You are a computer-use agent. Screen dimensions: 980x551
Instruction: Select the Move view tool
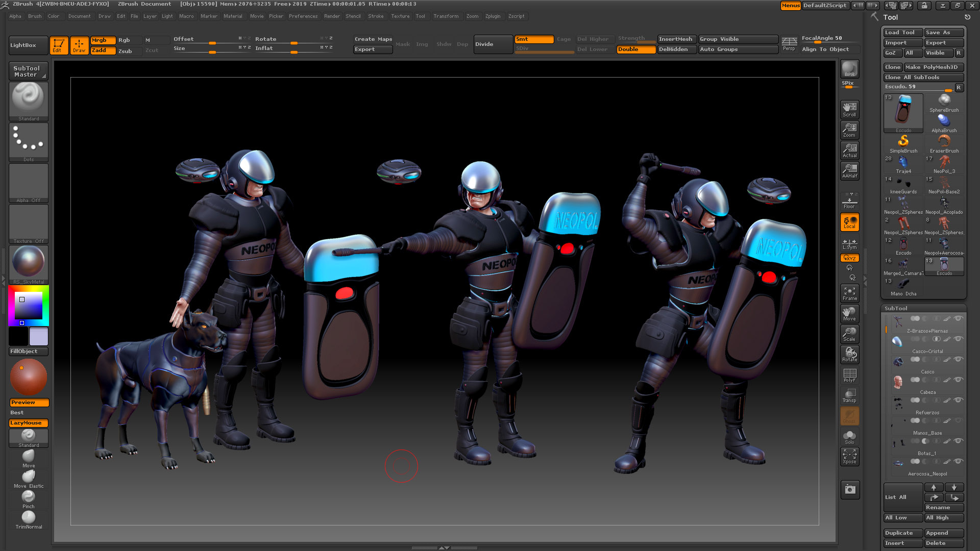[x=849, y=313]
